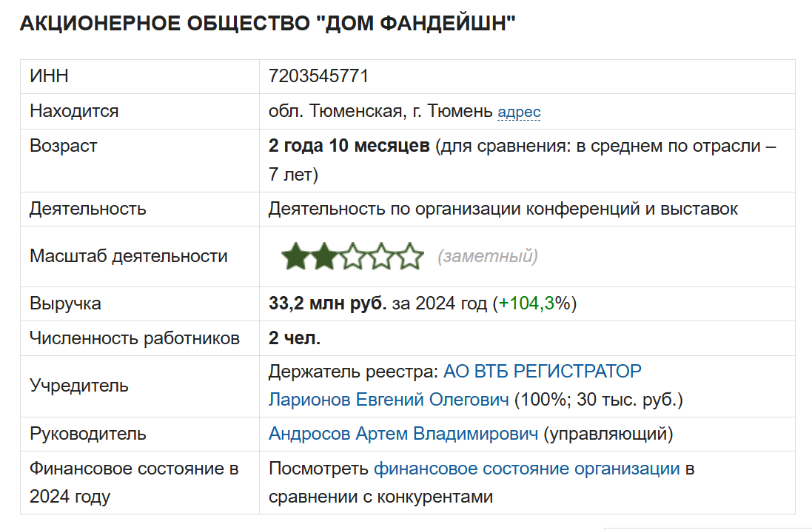Follow the 'финансовое состояние организации' link
This screenshot has height=530, width=812.
click(x=526, y=469)
